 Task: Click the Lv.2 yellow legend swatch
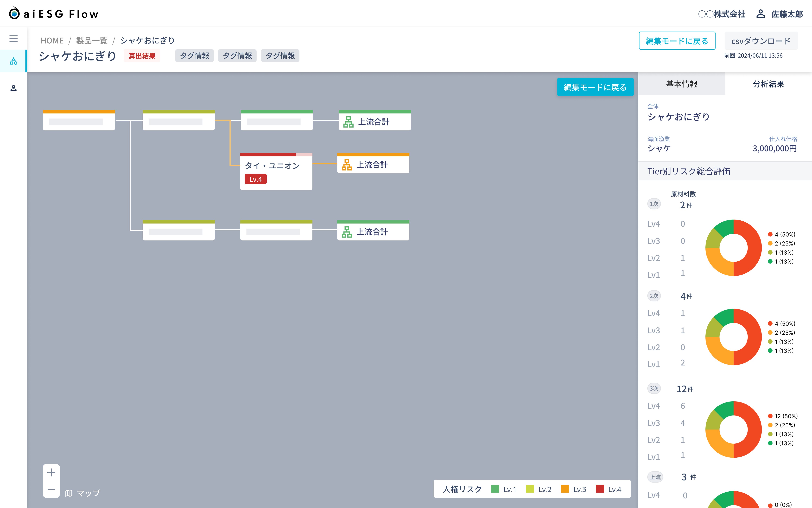click(530, 489)
